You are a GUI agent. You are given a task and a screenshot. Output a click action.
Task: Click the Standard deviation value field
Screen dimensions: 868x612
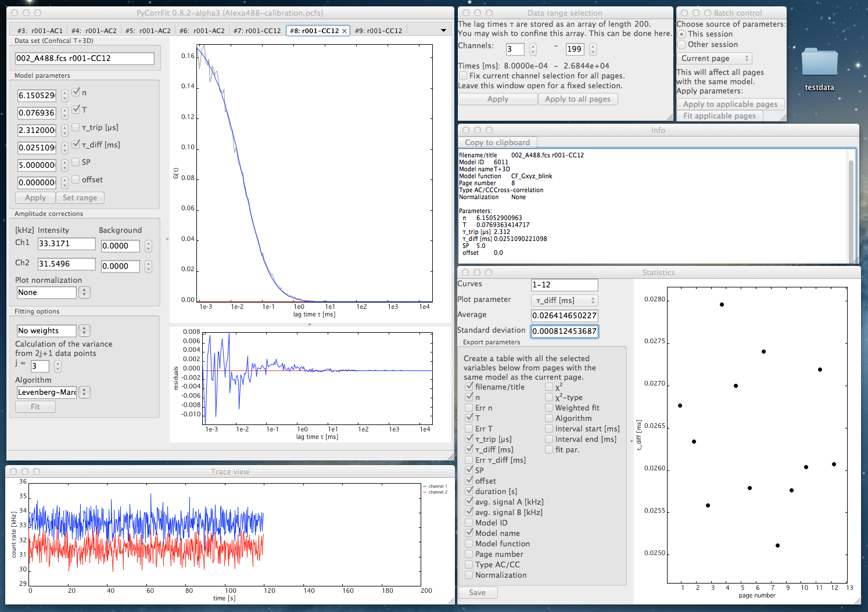click(564, 331)
